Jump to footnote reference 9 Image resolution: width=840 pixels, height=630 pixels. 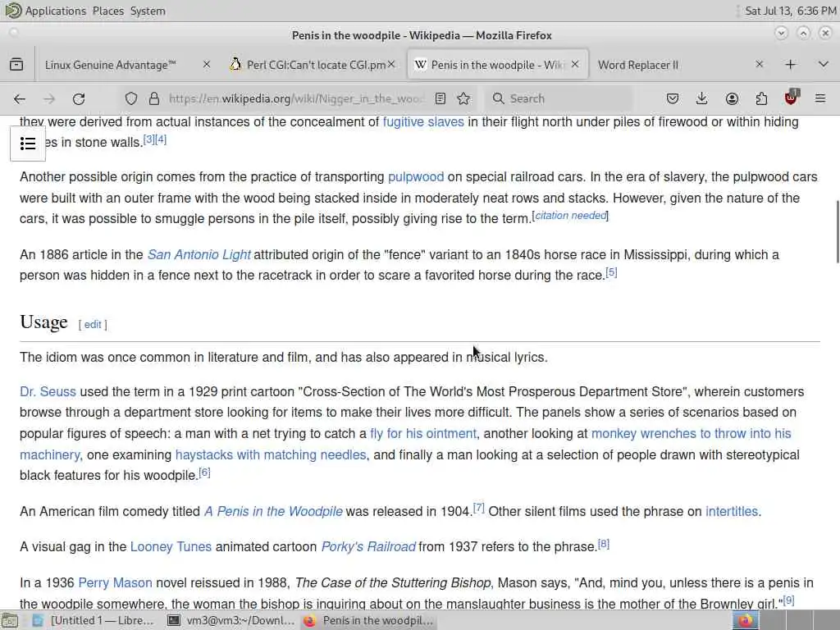788,600
